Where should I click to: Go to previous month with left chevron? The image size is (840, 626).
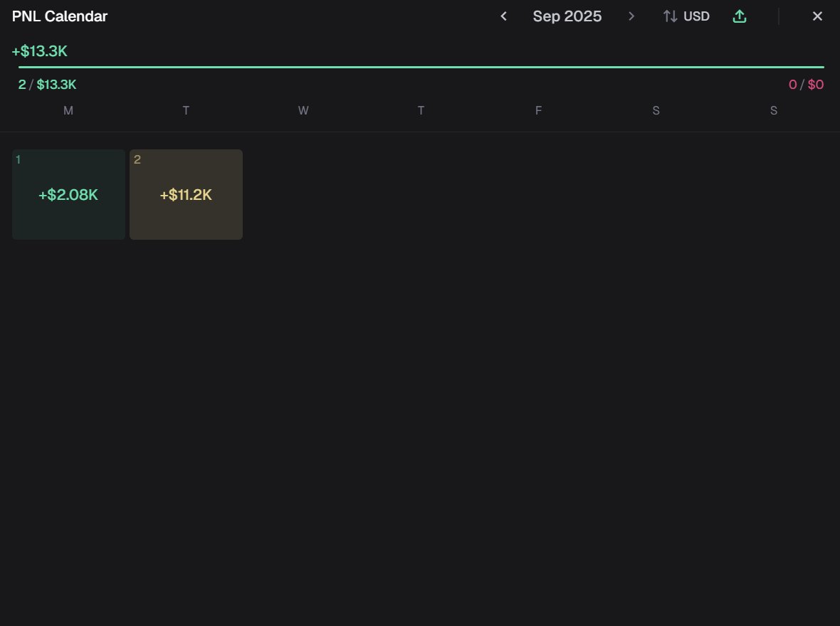click(x=503, y=16)
